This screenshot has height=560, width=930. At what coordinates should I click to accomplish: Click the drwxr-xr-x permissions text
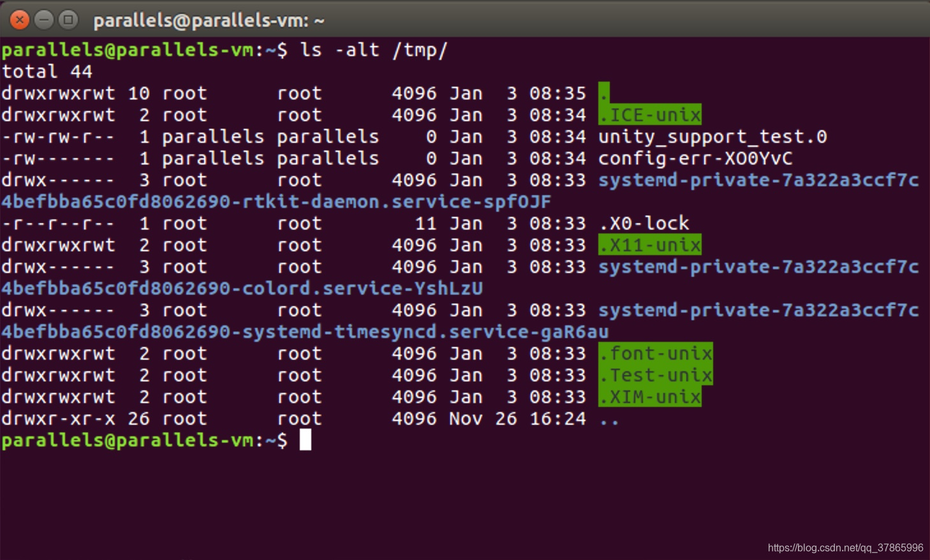58,418
